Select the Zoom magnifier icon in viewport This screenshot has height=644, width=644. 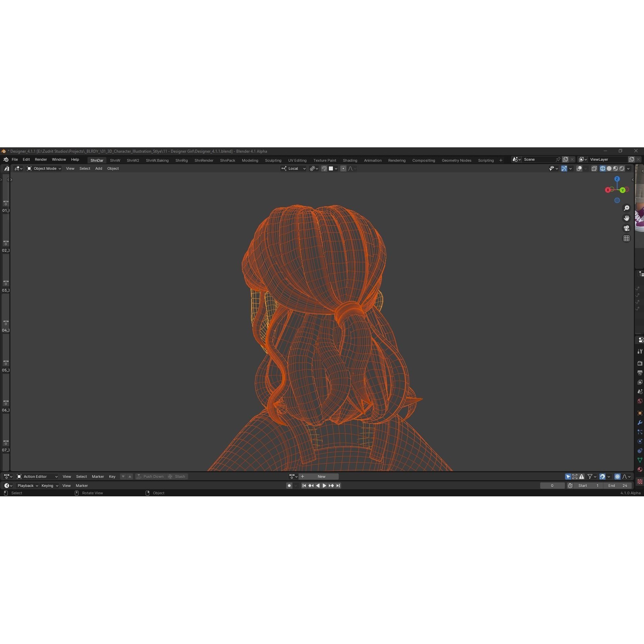pos(627,208)
